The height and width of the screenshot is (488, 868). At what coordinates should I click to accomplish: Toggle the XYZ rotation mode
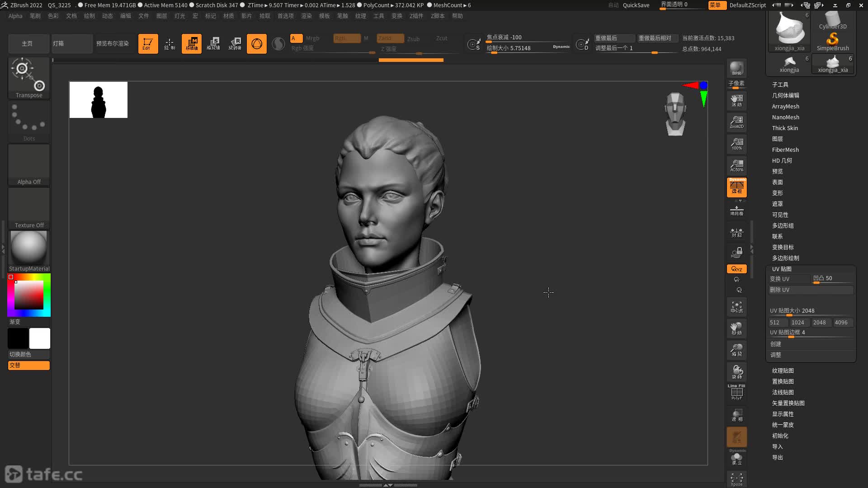click(x=736, y=269)
